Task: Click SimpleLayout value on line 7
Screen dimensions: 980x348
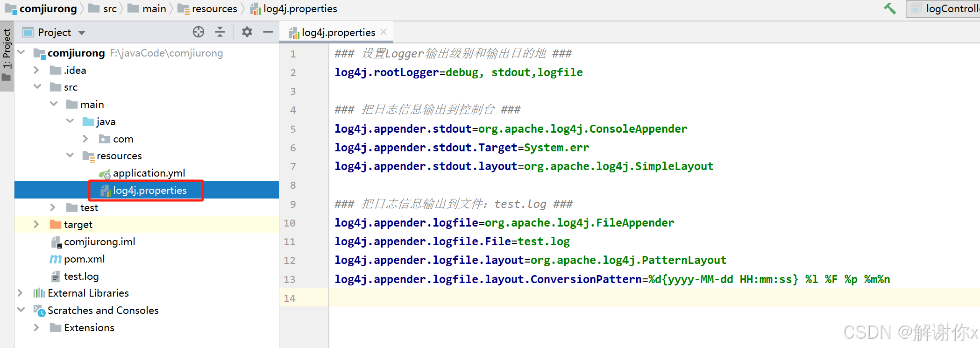Action: click(674, 166)
